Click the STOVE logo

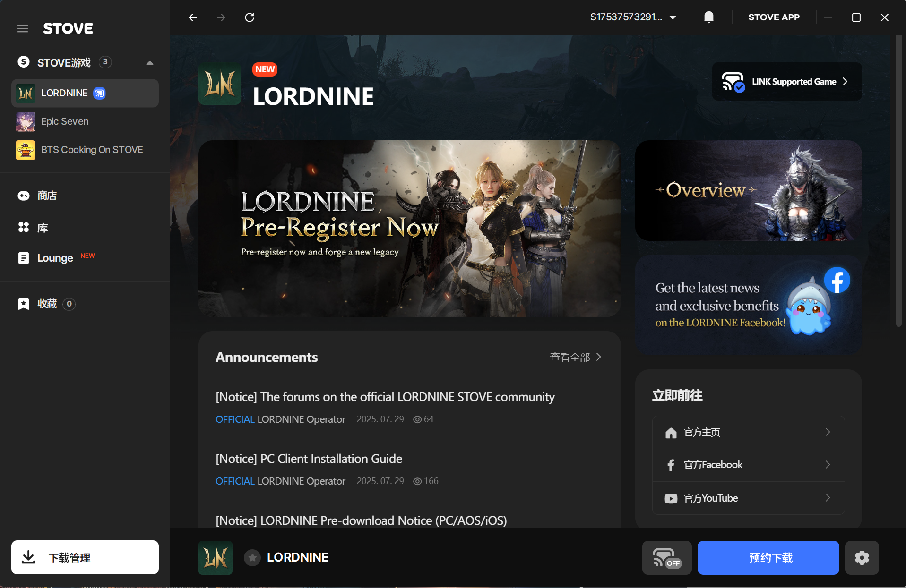coord(68,28)
